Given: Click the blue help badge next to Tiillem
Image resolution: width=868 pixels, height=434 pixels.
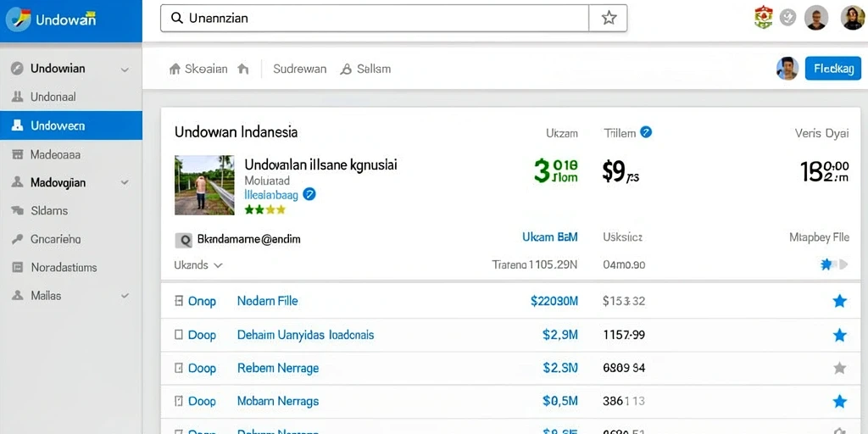Looking at the screenshot, I should click(x=645, y=132).
